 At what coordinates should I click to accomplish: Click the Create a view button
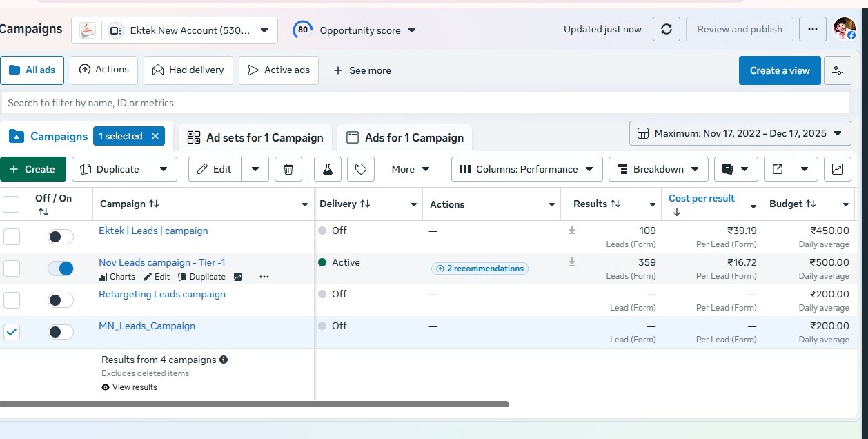[780, 70]
